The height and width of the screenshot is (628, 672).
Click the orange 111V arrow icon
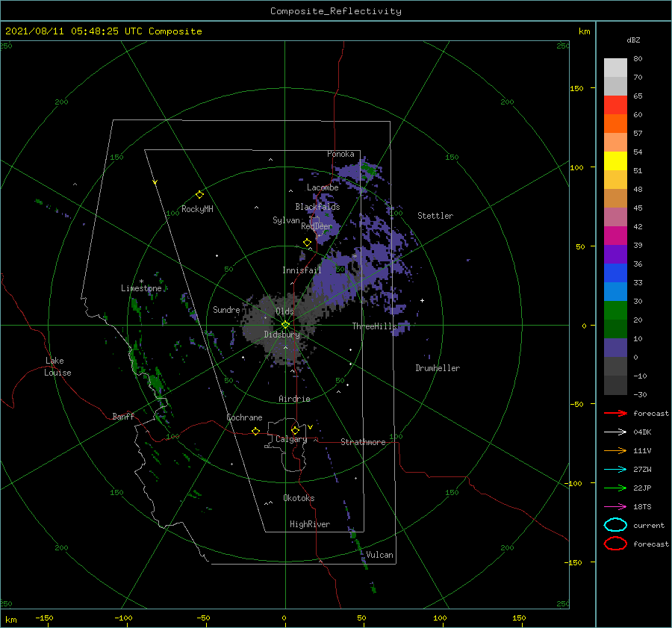(x=615, y=450)
